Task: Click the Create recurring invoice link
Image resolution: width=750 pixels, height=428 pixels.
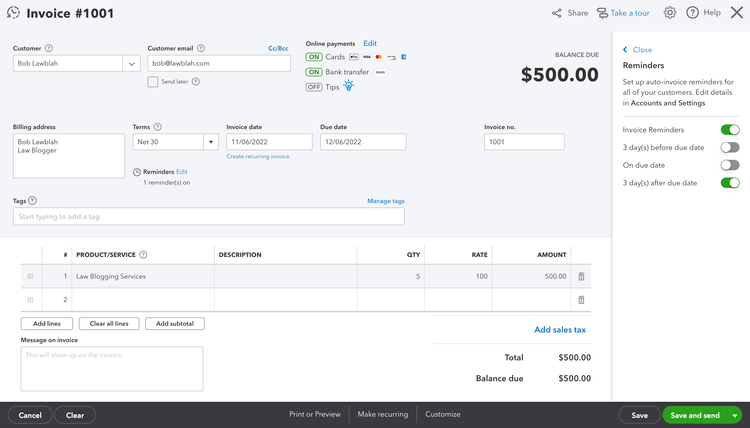Action: (x=258, y=156)
